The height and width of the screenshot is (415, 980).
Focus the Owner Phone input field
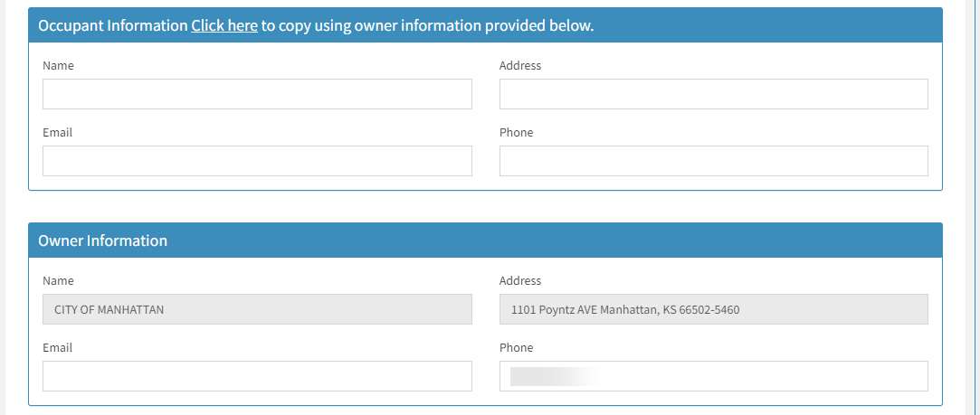point(714,376)
